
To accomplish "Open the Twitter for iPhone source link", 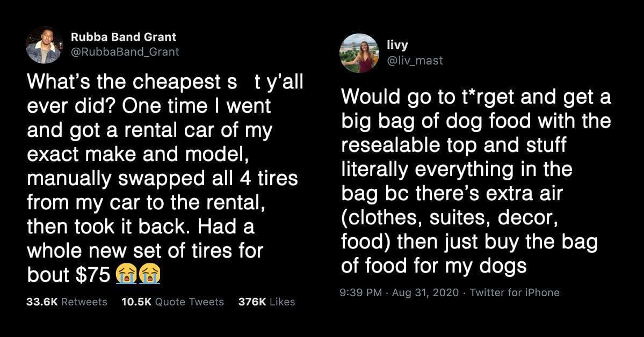I will point(515,292).
